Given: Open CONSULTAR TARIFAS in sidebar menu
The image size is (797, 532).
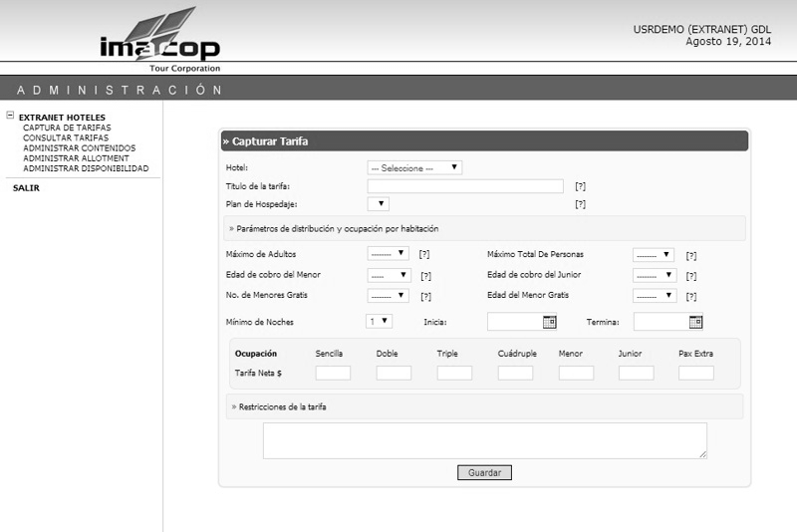Looking at the screenshot, I should [66, 138].
